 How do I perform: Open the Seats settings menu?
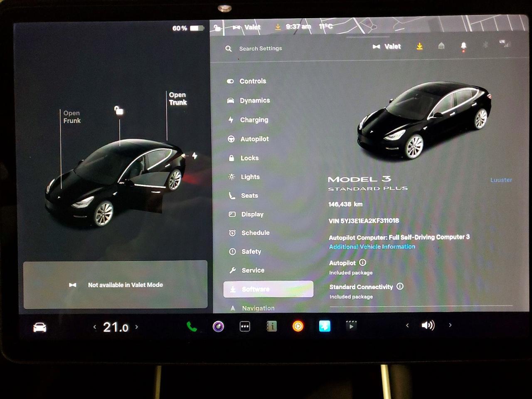pyautogui.click(x=244, y=195)
